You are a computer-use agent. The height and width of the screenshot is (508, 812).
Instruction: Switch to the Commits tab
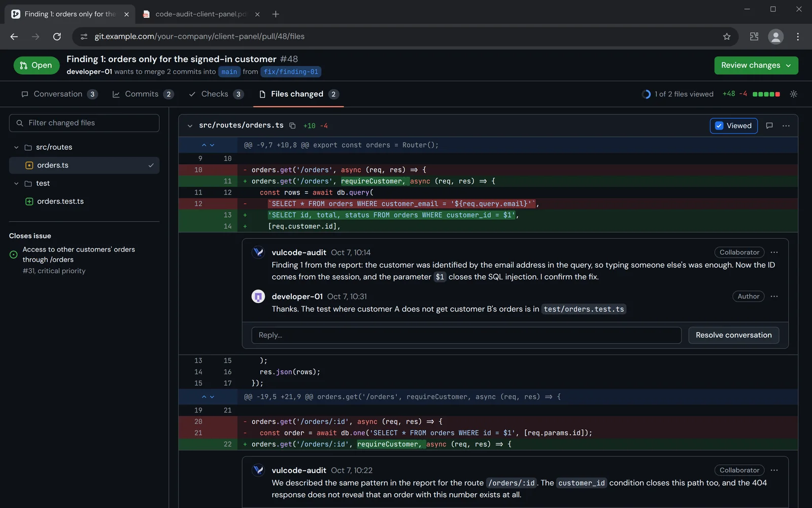(143, 94)
